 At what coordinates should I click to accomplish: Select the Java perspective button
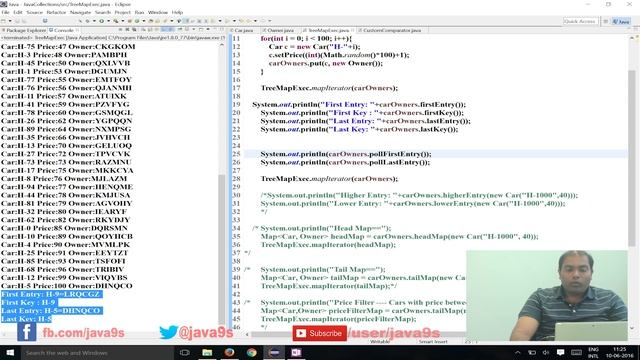(621, 21)
